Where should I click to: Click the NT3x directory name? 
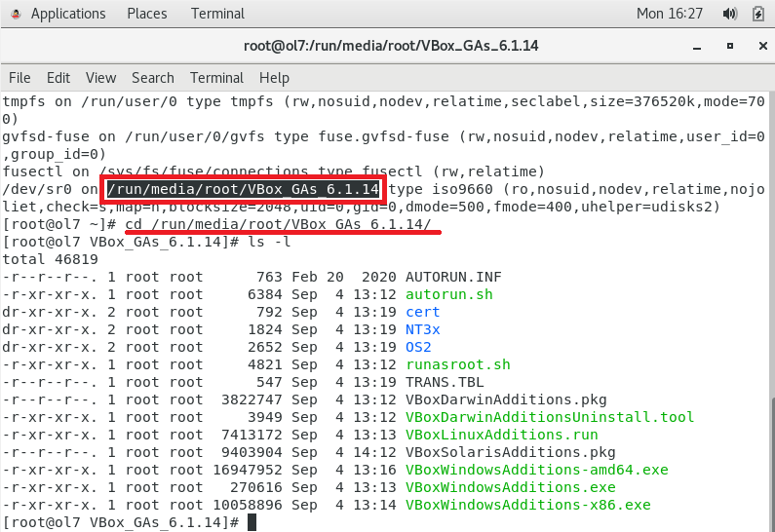point(422,329)
